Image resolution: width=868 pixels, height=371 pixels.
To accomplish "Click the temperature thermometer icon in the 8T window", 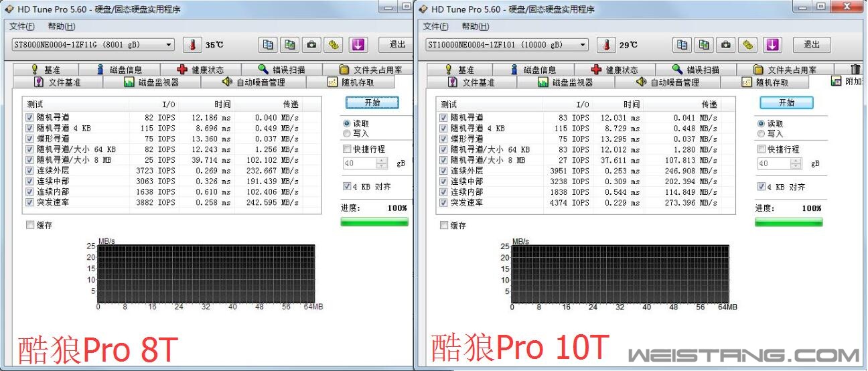I will [x=192, y=45].
